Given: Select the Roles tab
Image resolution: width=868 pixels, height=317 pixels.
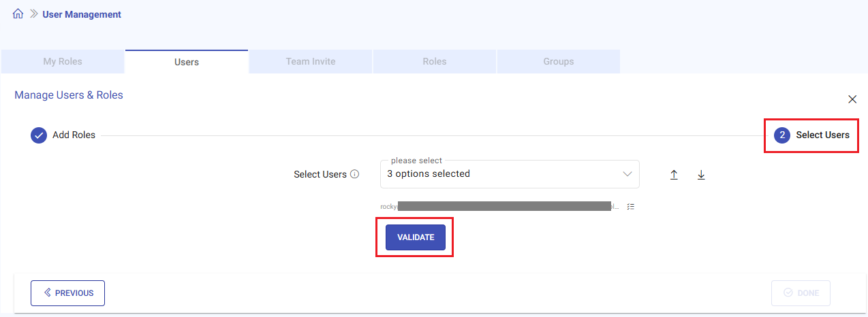Looking at the screenshot, I should 434,61.
